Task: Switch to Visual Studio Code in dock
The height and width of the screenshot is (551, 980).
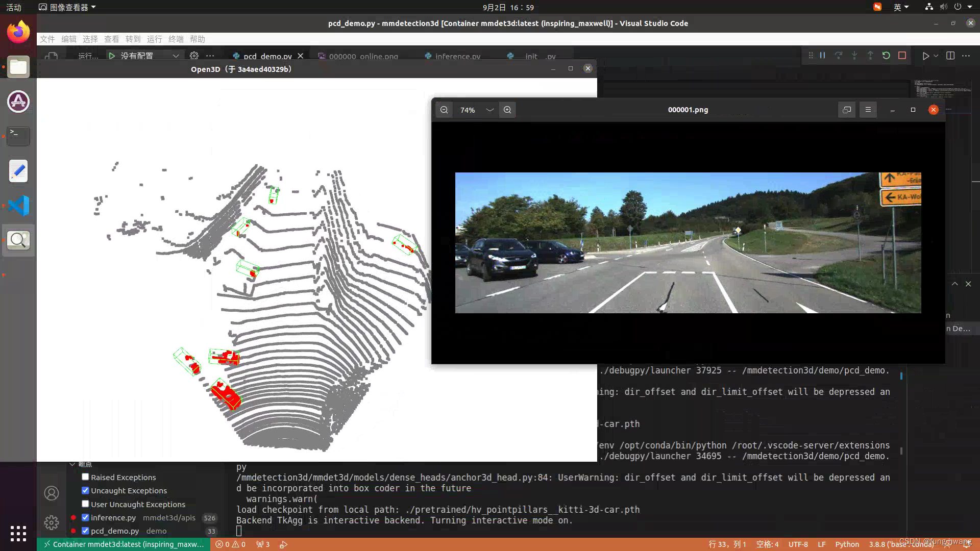Action: pos(18,206)
